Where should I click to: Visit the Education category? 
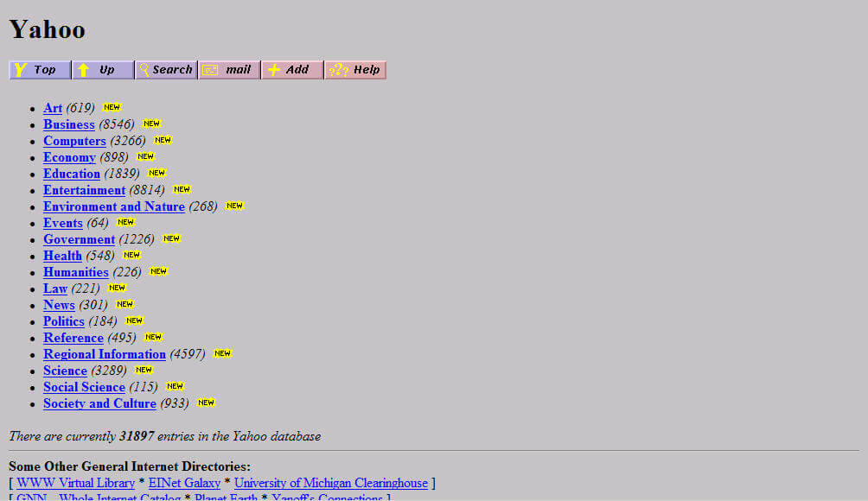click(72, 174)
